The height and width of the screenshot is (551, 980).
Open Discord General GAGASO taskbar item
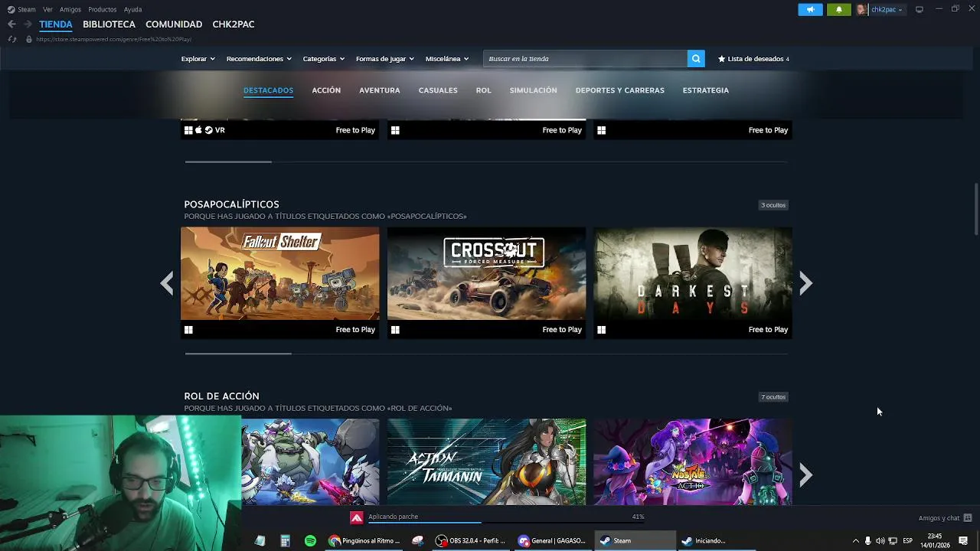(552, 541)
